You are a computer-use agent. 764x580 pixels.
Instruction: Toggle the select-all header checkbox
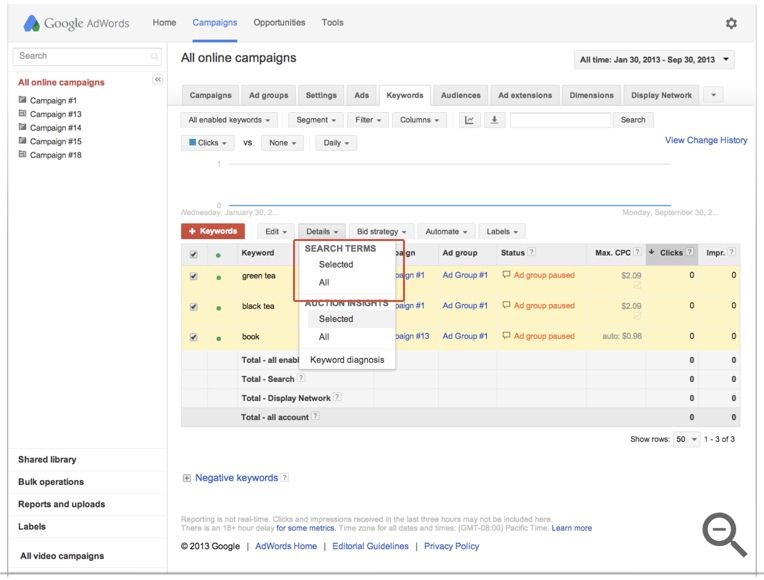pyautogui.click(x=193, y=254)
